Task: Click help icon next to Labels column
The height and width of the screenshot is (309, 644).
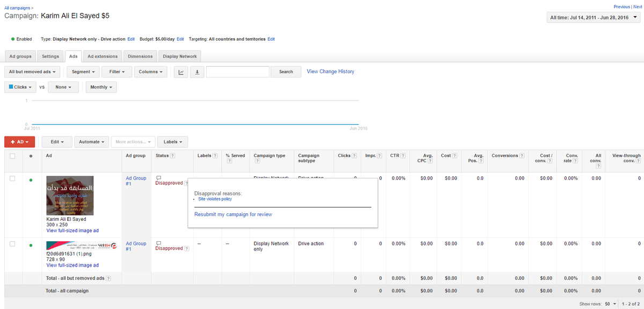Action: [215, 156]
